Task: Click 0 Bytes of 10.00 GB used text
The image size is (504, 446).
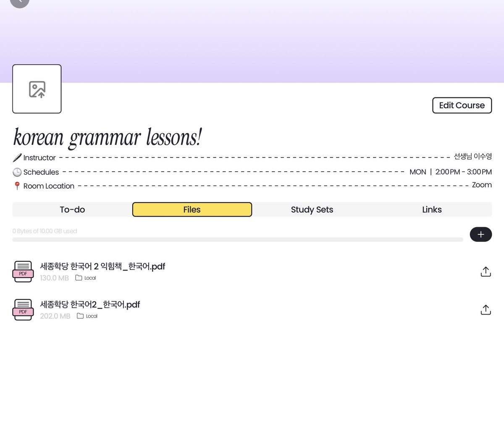Action: [x=45, y=231]
